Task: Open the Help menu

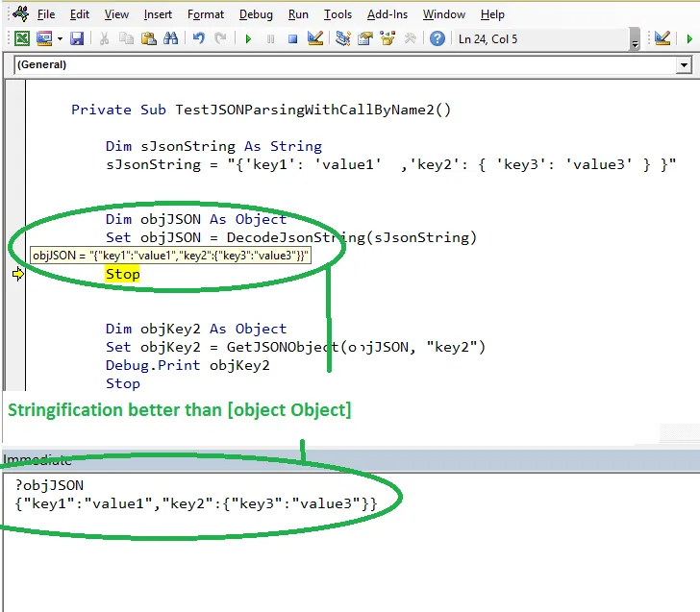Action: (x=492, y=14)
